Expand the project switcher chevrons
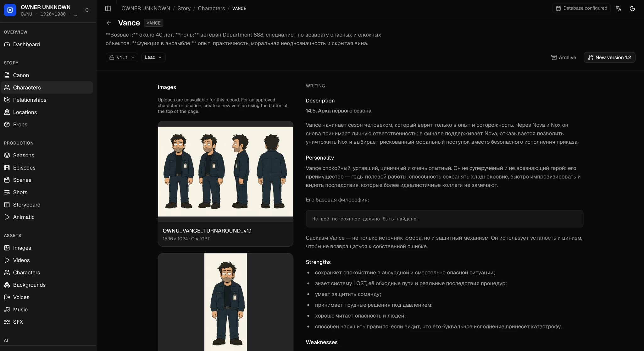644x351 pixels. [87, 10]
